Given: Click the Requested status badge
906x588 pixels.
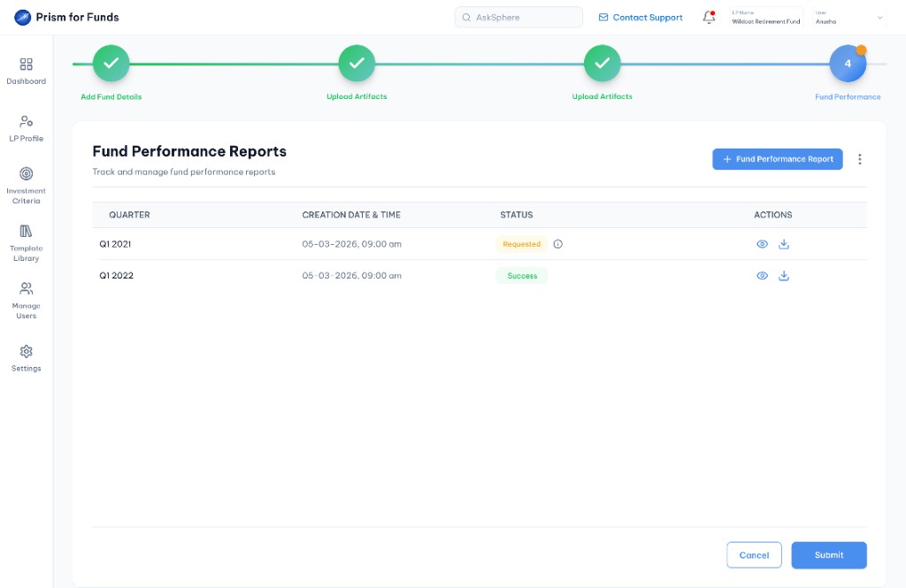Looking at the screenshot, I should (x=521, y=244).
